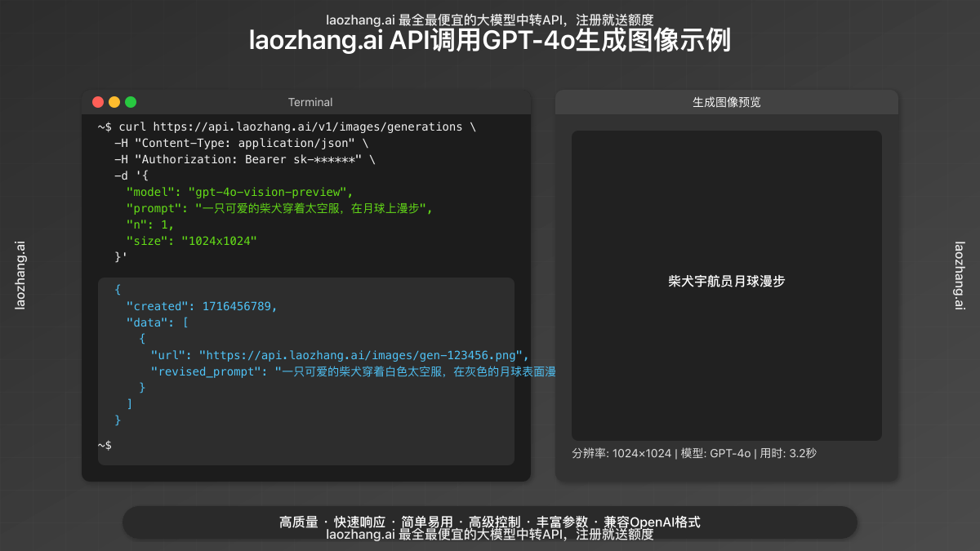980x551 pixels.
Task: Click the main heading about GPT-4o生成图像示例
Action: point(490,41)
